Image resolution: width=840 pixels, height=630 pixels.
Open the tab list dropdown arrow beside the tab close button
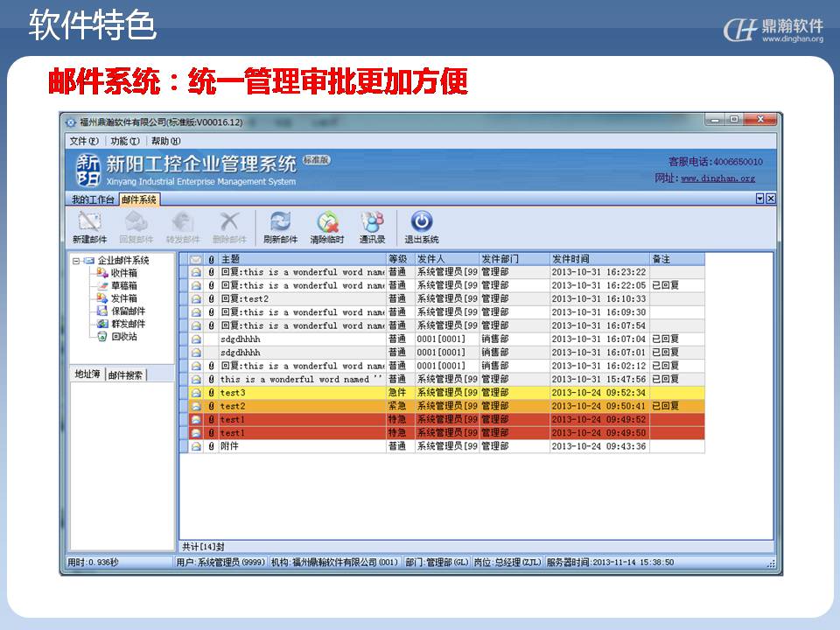(759, 199)
